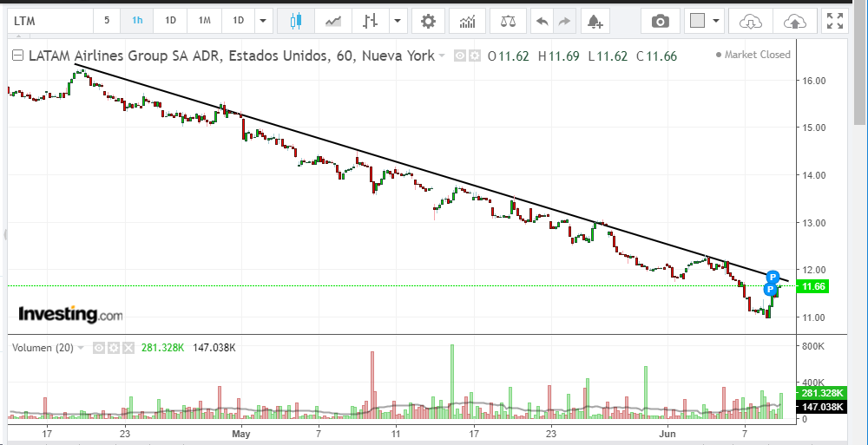Click the Volumen (20) label

(x=43, y=348)
